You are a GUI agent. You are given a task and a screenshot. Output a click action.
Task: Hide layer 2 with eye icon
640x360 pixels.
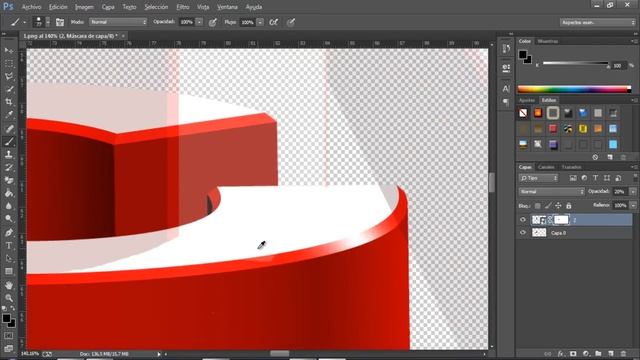coord(523,220)
